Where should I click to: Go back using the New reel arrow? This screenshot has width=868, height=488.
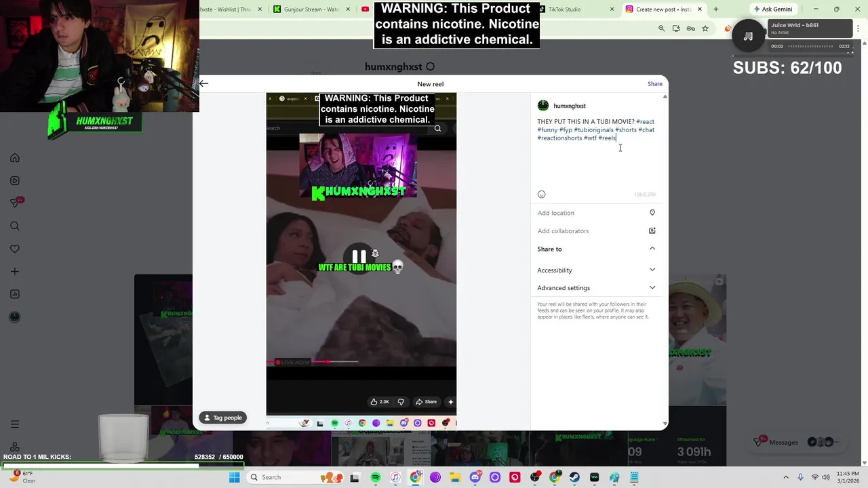203,83
